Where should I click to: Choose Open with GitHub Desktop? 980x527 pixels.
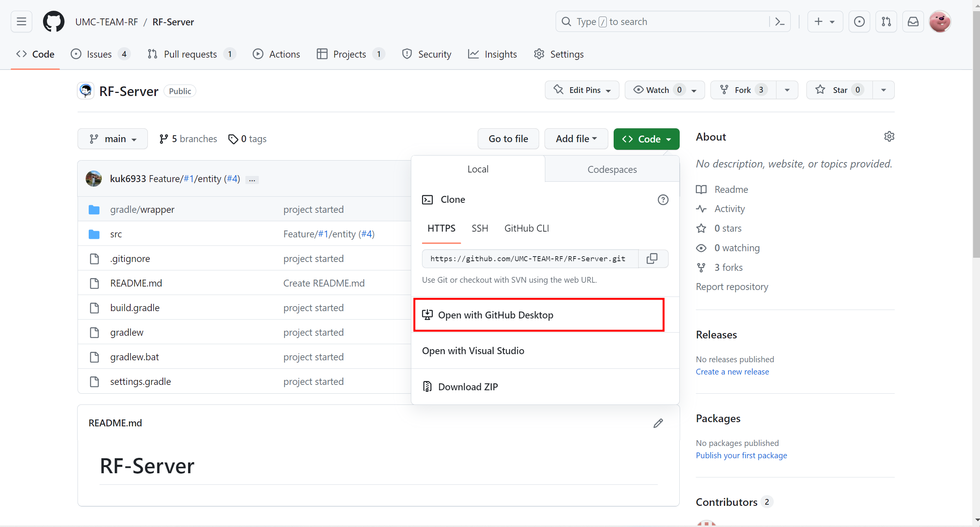click(x=495, y=315)
